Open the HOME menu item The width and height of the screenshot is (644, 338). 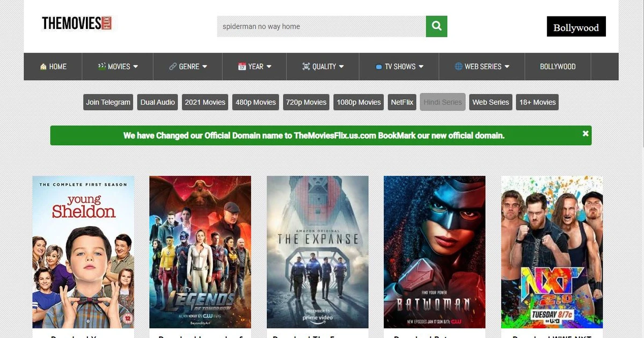pyautogui.click(x=53, y=67)
